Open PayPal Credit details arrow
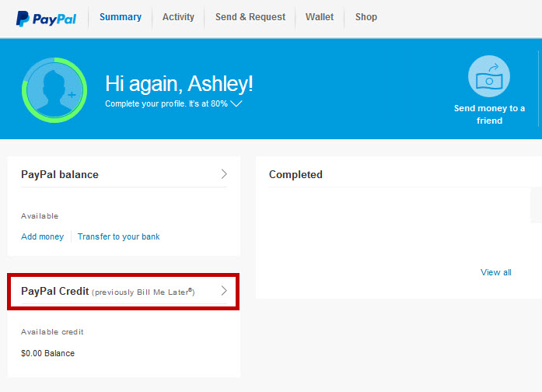The image size is (542, 392). coord(224,291)
